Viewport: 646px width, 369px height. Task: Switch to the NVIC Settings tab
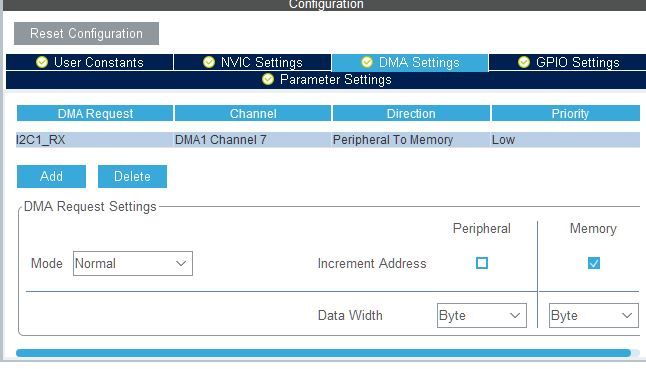(x=253, y=62)
